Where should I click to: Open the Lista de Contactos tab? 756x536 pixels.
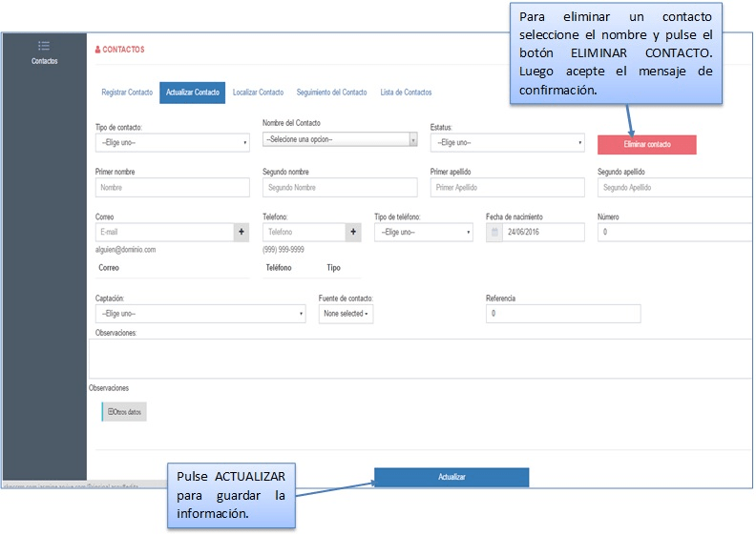(406, 93)
